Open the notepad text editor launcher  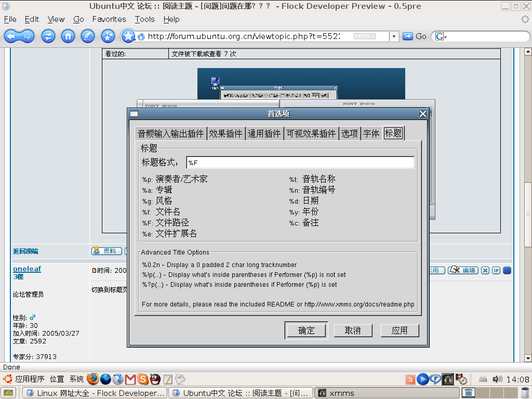(x=168, y=379)
